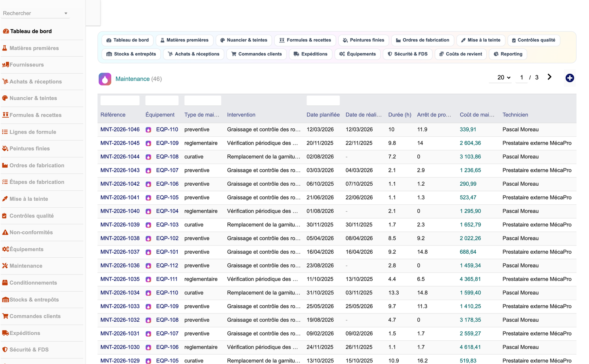
Task: Click the current page number field
Action: [521, 77]
